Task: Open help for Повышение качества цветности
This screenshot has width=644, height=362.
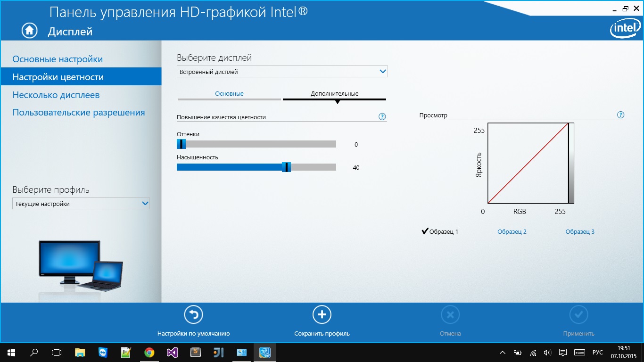Action: (382, 117)
